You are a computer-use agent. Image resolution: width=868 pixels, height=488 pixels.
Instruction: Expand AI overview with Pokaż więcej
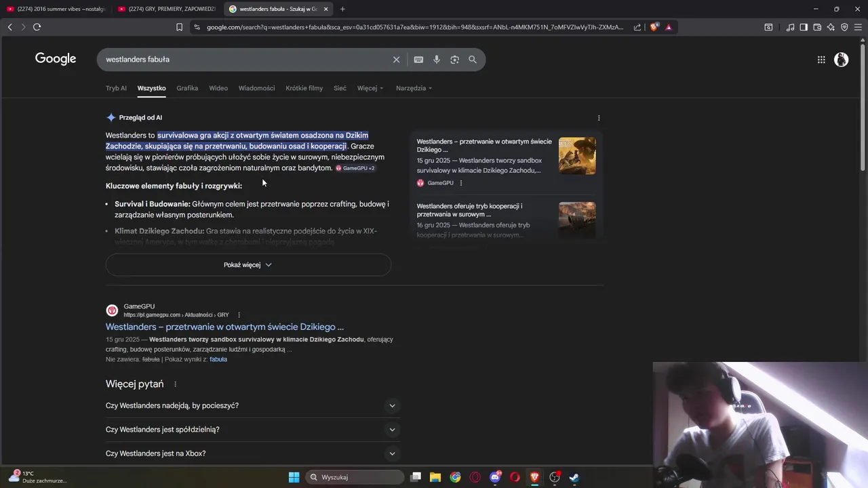[x=248, y=265]
